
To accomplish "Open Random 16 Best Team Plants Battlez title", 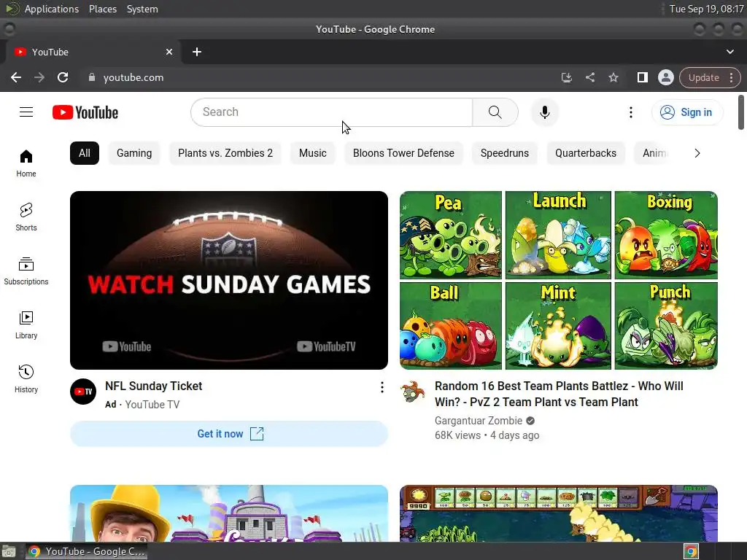I will click(x=559, y=394).
